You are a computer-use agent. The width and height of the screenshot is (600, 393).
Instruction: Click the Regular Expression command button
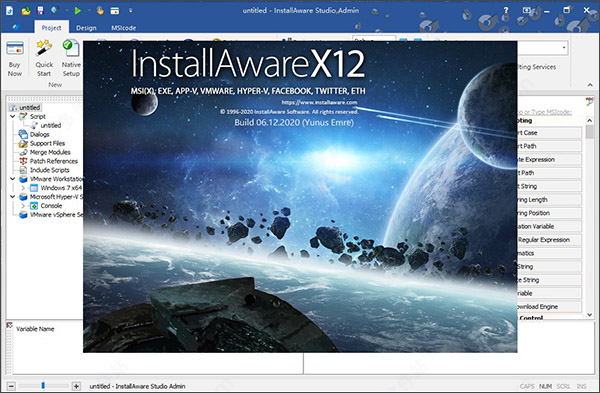[549, 240]
